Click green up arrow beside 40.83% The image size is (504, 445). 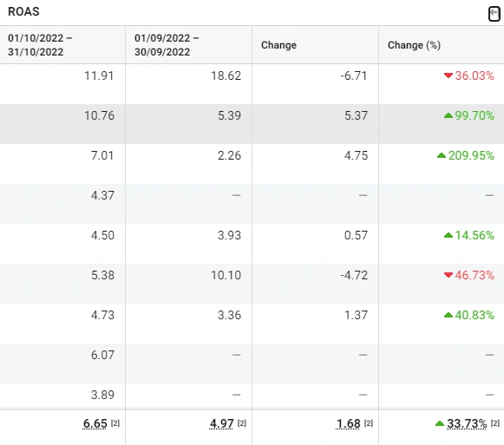click(x=448, y=315)
